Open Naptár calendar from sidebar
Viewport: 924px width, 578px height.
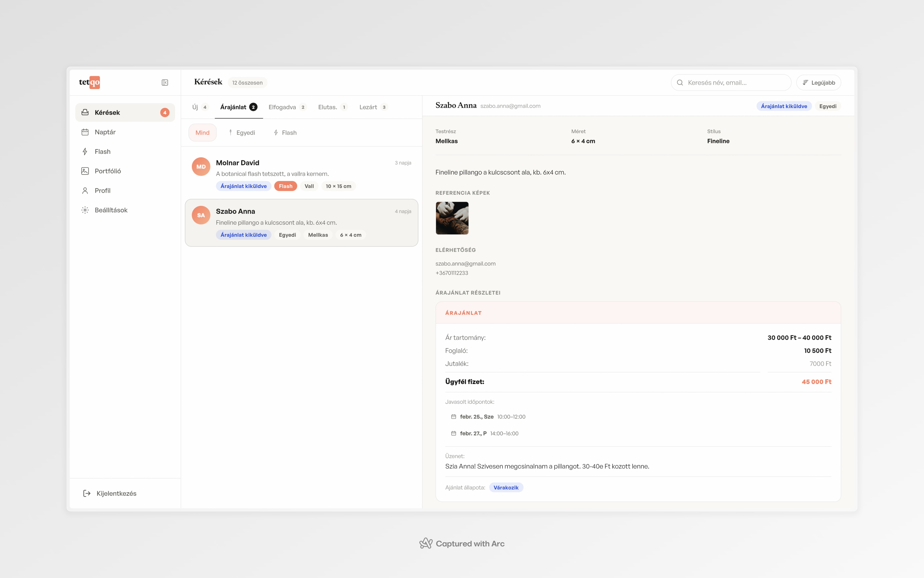[105, 132]
